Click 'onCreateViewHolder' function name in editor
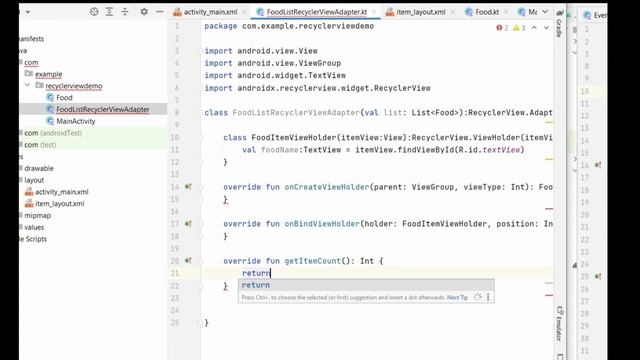 point(327,187)
